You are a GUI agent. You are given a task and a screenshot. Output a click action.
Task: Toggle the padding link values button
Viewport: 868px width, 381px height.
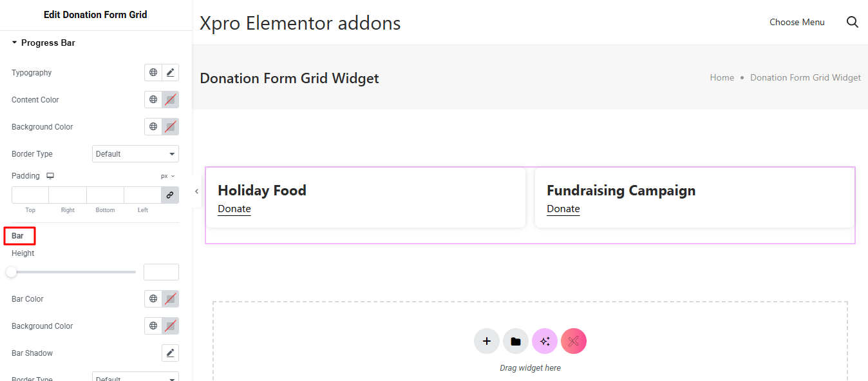pos(170,195)
